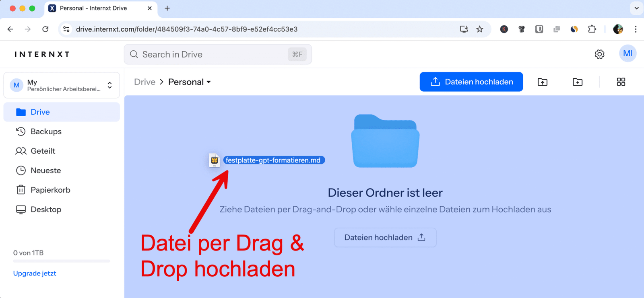The image size is (644, 298).
Task: Close the Personal - Internxt Drive tab
Action: click(149, 8)
